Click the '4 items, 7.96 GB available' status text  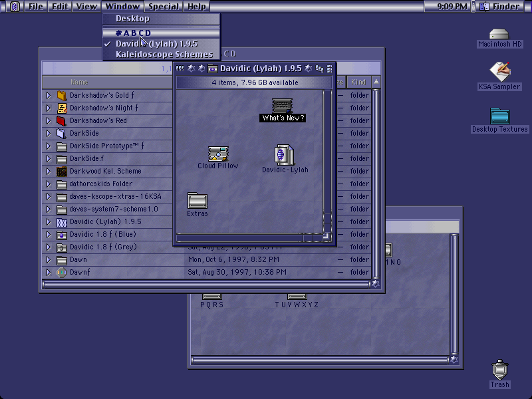255,82
